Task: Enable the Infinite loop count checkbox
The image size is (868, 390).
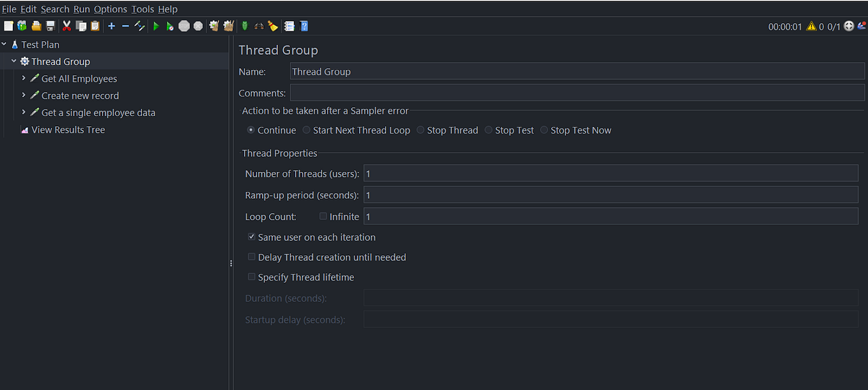Action: point(323,216)
